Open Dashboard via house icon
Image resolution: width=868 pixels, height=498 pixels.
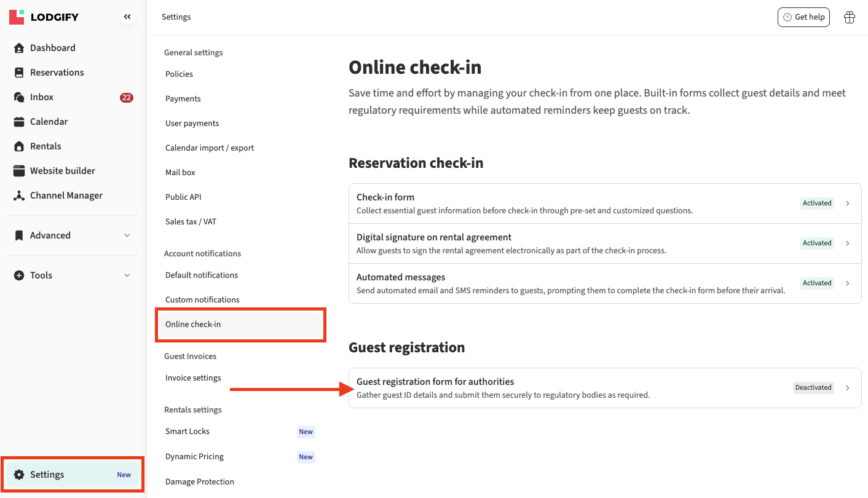point(19,48)
